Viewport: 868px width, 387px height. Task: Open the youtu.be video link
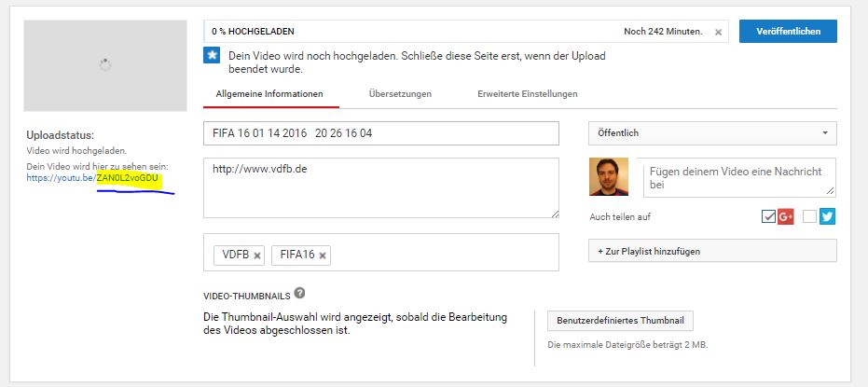(95, 176)
